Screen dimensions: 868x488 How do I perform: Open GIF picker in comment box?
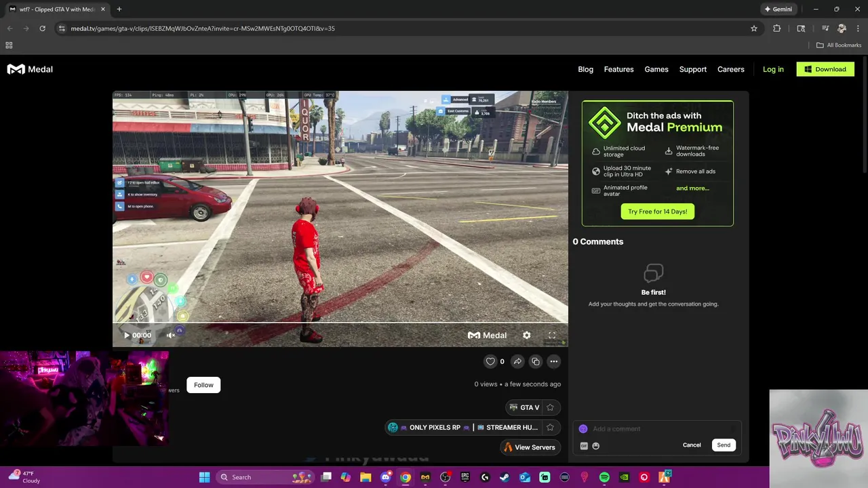tap(584, 446)
